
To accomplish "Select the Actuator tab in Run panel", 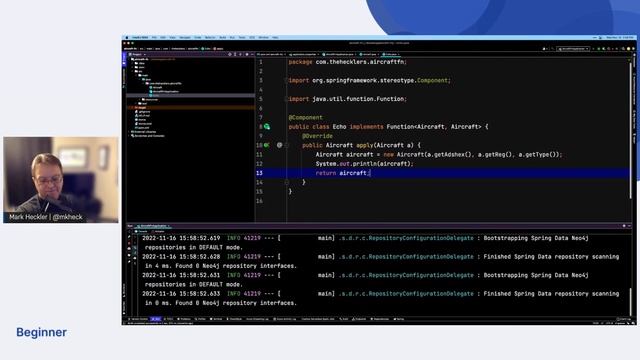I will tap(158, 231).
